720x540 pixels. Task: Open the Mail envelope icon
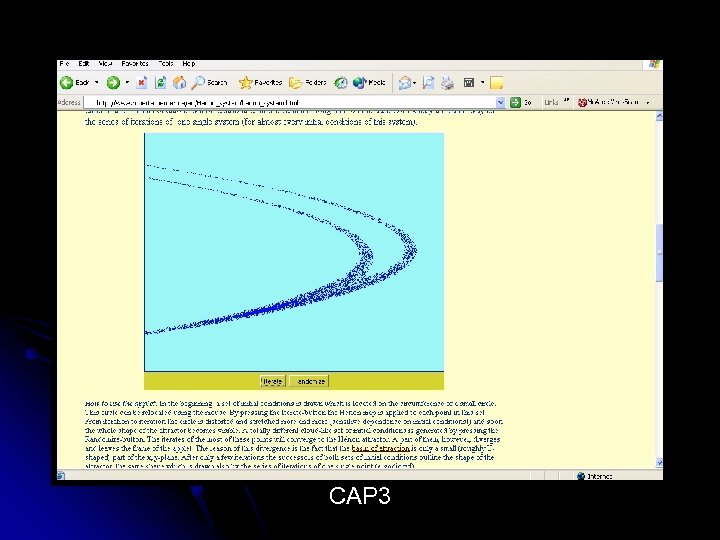pyautogui.click(x=405, y=83)
